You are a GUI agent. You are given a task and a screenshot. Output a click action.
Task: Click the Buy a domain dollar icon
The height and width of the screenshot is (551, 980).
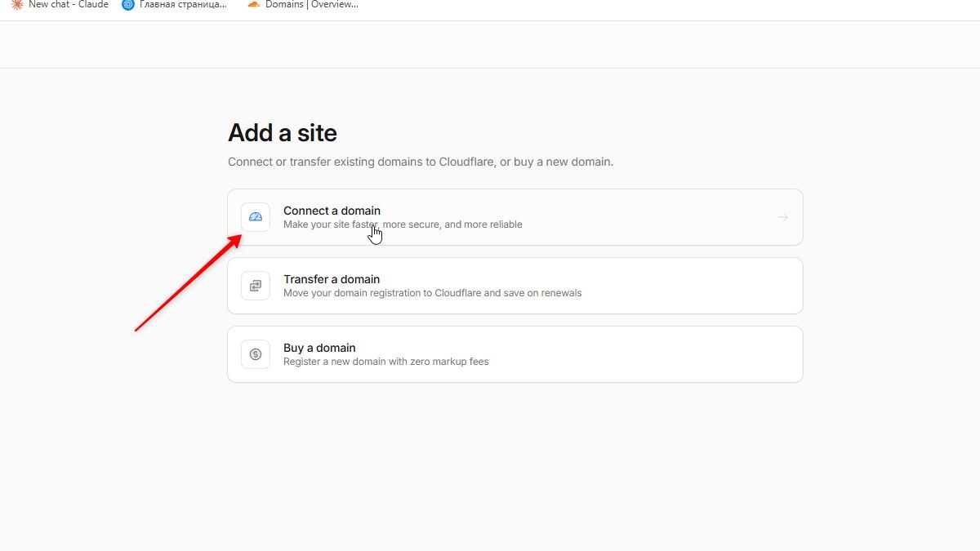(256, 354)
